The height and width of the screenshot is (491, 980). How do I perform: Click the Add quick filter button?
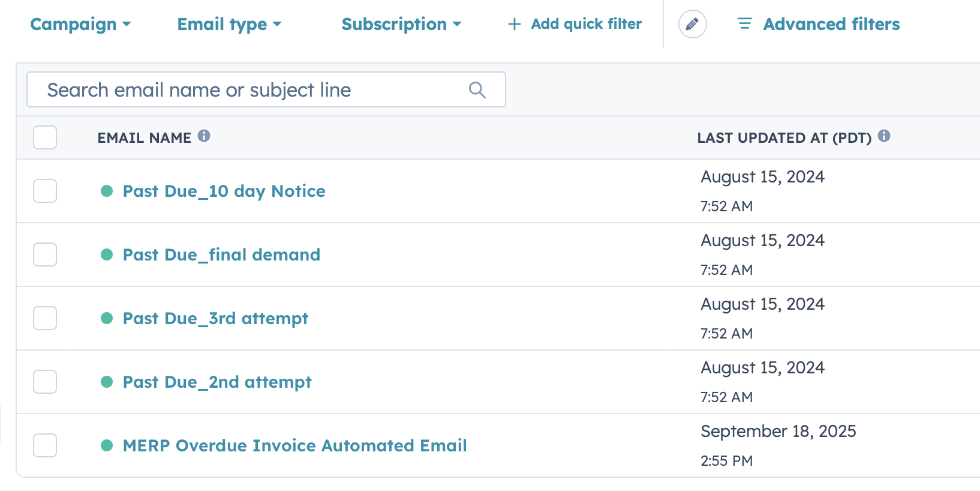point(585,24)
